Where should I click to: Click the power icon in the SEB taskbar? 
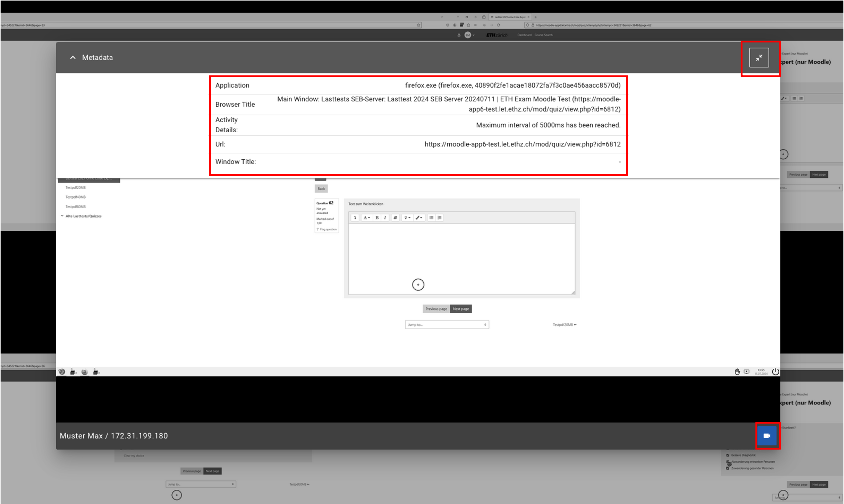tap(775, 372)
